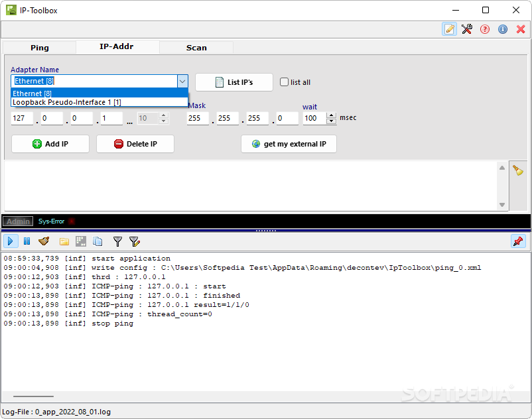The image size is (532, 419).
Task: Select the IP-Addr tab
Action: [116, 46]
